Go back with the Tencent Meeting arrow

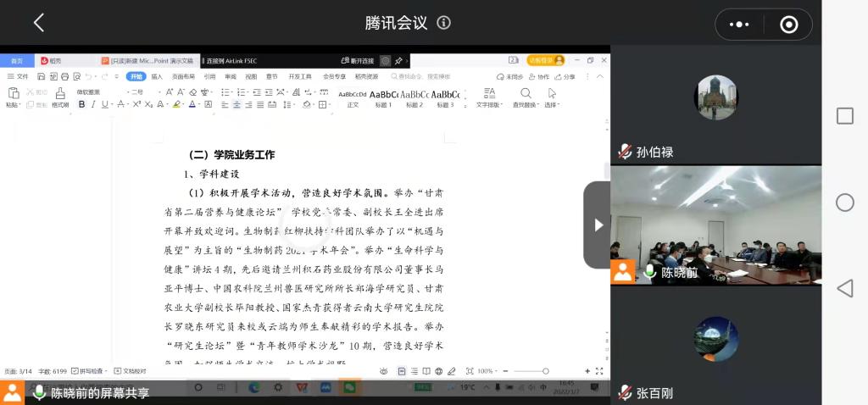click(x=38, y=23)
